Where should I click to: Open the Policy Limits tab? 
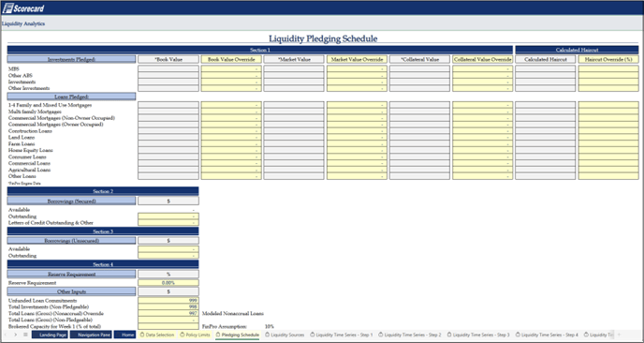coord(196,335)
